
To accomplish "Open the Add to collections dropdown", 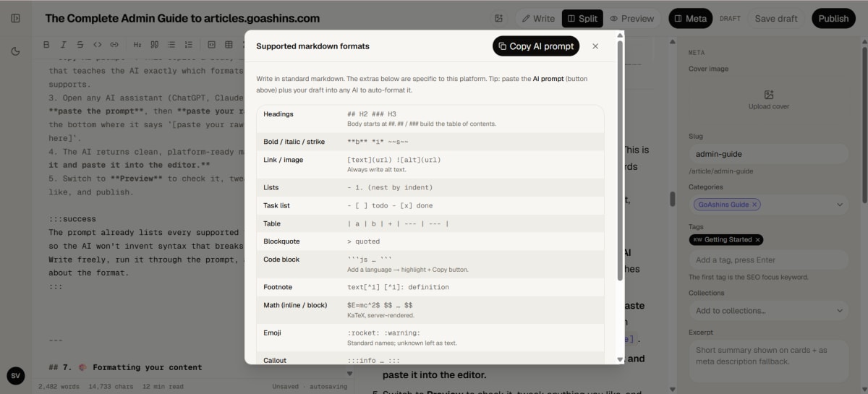I will click(x=768, y=311).
